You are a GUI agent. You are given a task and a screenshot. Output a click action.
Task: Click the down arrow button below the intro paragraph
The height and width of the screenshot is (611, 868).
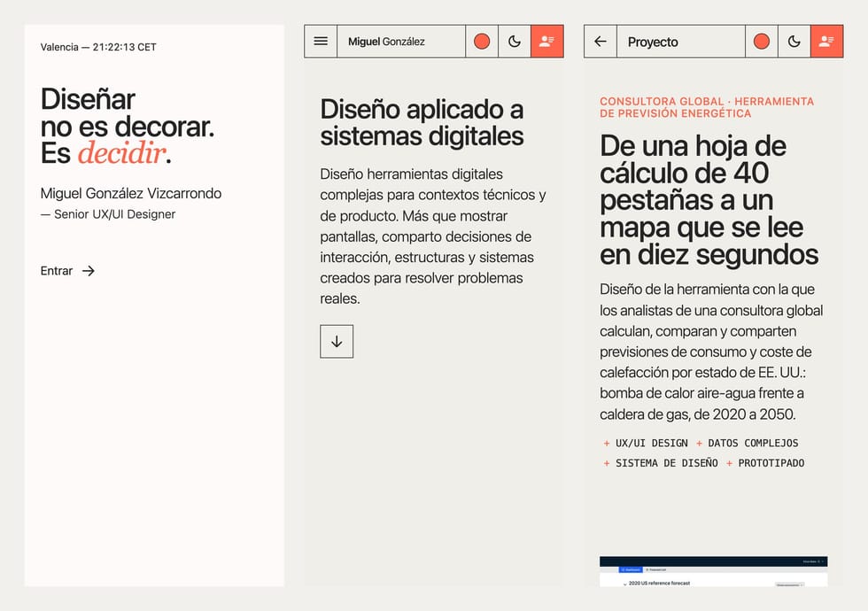tap(337, 342)
